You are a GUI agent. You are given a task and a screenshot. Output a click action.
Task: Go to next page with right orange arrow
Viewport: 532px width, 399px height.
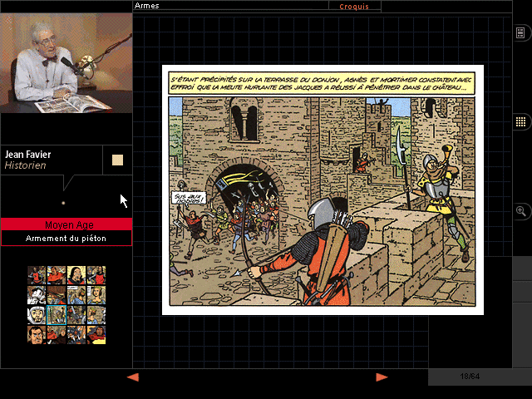point(382,377)
